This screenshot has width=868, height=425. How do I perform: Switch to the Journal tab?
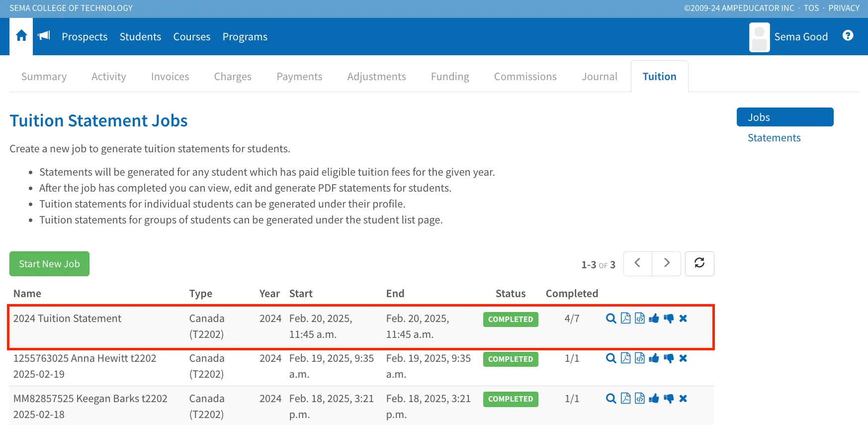pos(600,77)
